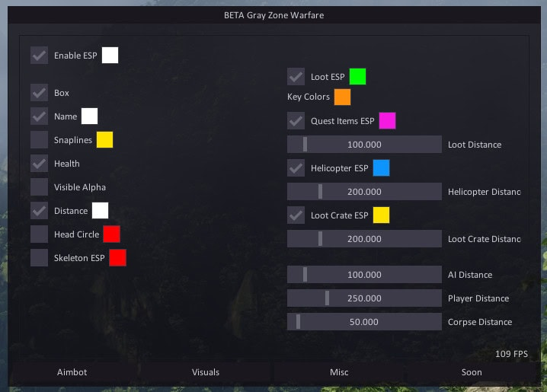
Task: Enable Skeleton ESP checkbox
Action: [x=39, y=258]
